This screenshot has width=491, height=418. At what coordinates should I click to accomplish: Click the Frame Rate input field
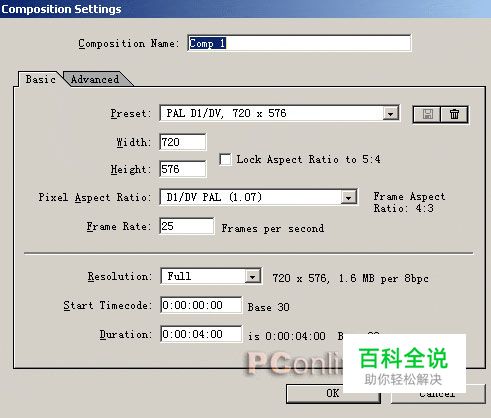(187, 226)
